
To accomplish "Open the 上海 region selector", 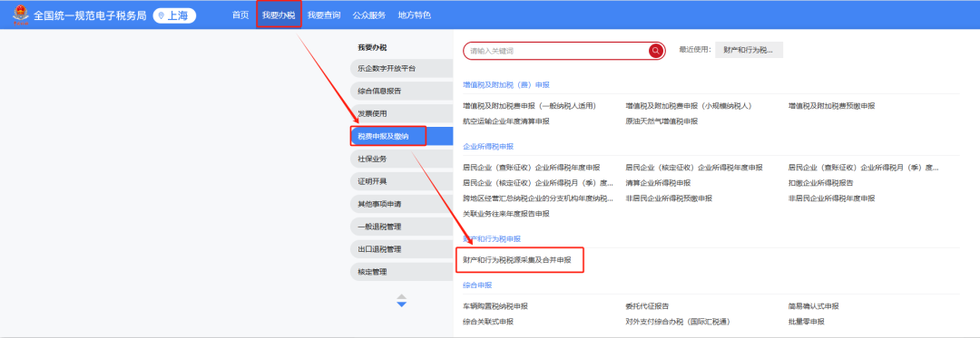I will [174, 15].
